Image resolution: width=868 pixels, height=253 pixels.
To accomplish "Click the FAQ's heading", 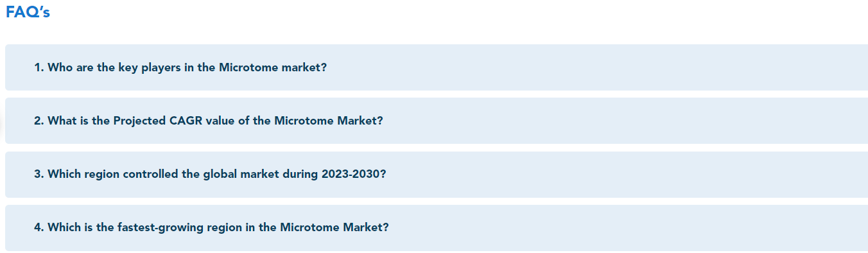I will pyautogui.click(x=28, y=13).
